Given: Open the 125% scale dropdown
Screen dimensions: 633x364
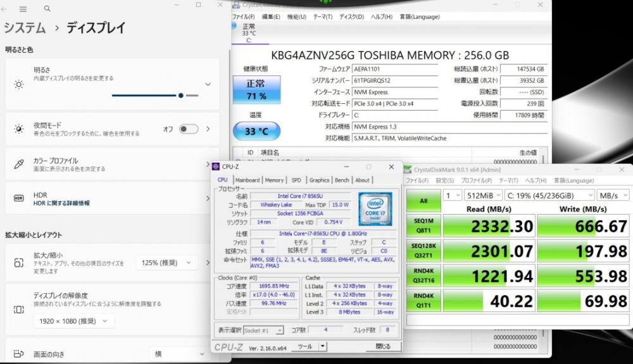Looking at the screenshot, I should pos(166,263).
